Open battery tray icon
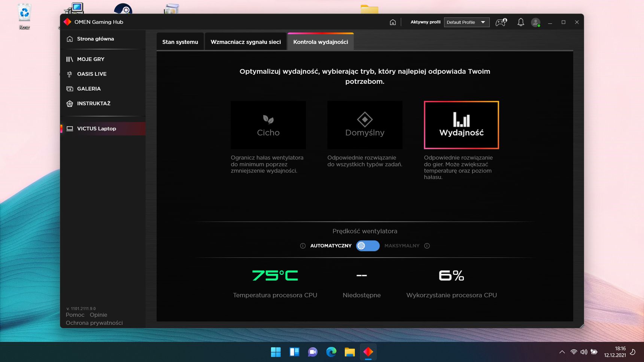 click(594, 352)
